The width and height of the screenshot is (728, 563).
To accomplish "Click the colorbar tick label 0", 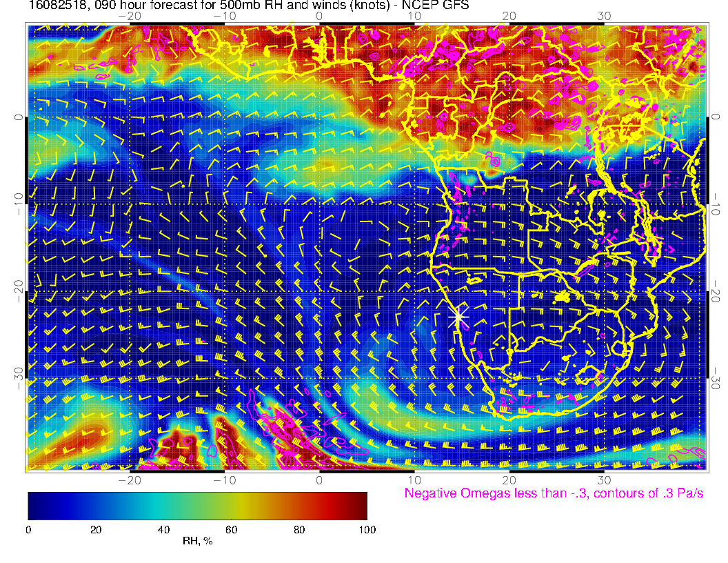I will pos(28,530).
